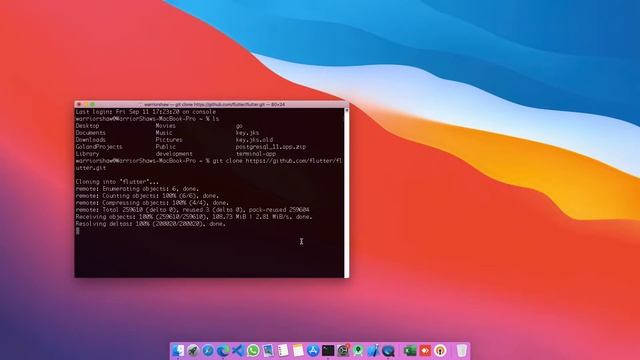The image size is (640, 360).
Task: Click the Terminal icon in the Dock
Action: (x=328, y=351)
